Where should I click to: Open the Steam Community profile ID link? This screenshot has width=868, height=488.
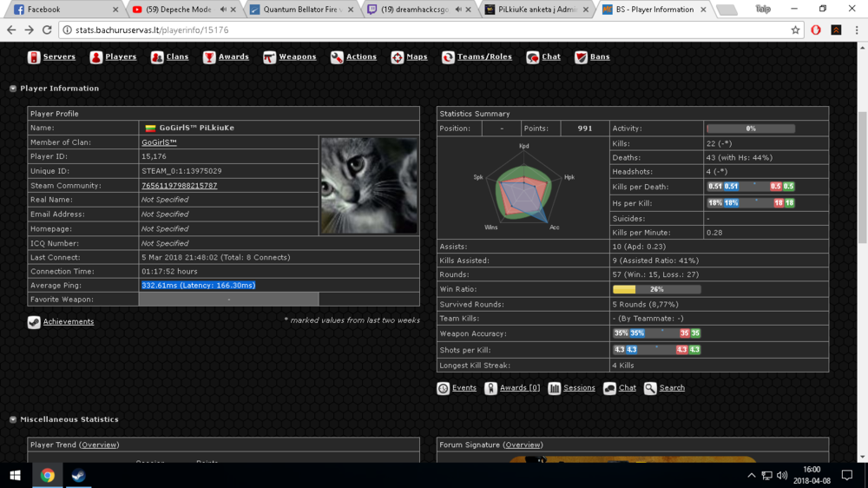(x=179, y=186)
